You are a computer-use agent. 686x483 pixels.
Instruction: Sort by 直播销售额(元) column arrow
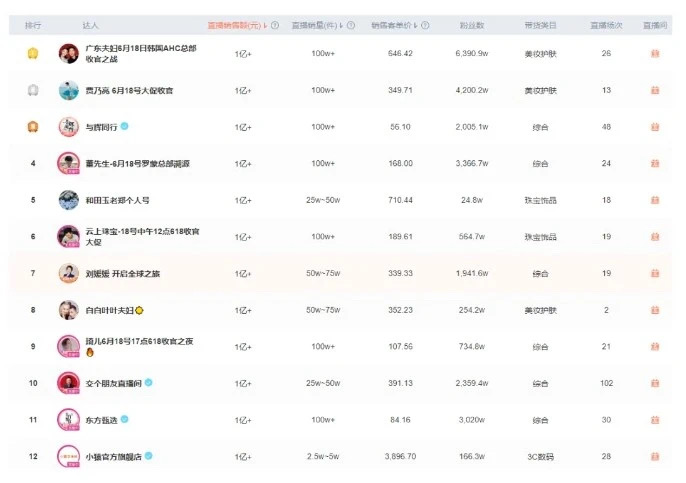tap(266, 26)
